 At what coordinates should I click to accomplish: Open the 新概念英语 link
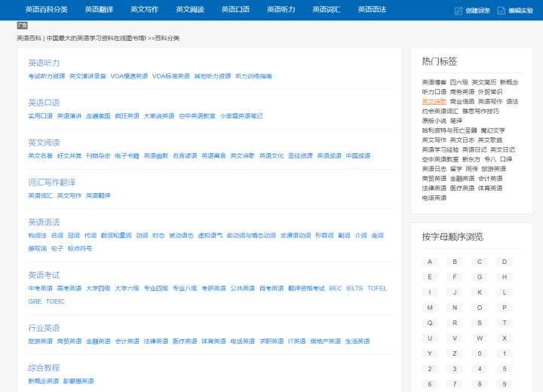click(x=44, y=381)
